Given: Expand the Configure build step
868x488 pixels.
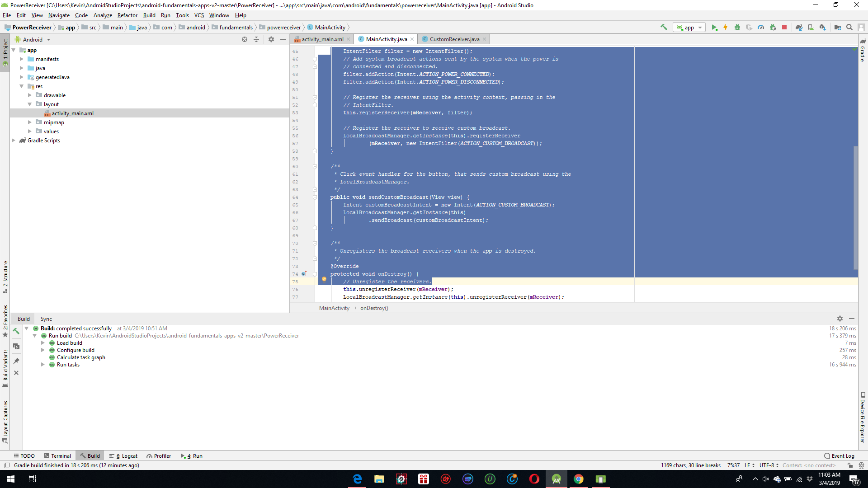Looking at the screenshot, I should [43, 350].
